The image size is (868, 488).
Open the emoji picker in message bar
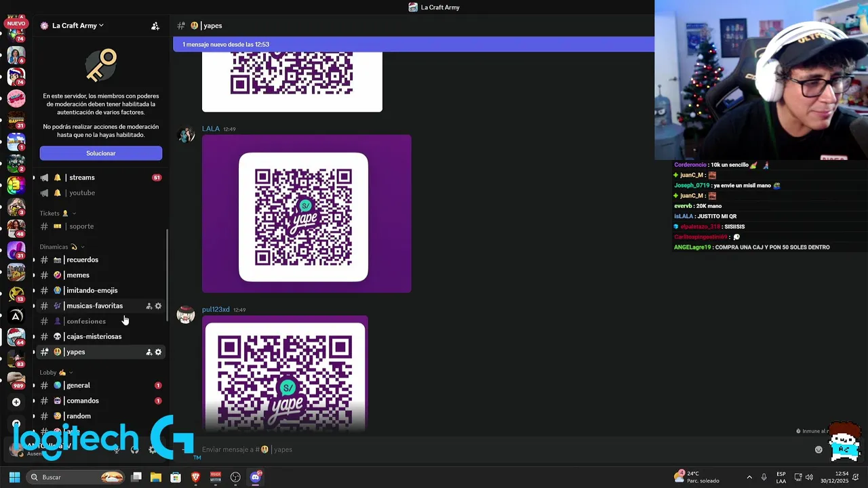818,449
